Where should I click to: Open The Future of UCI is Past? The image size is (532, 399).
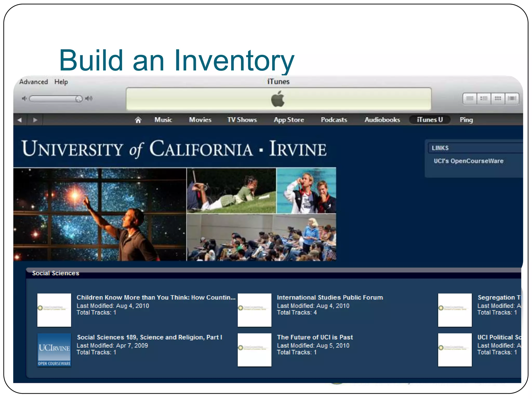click(x=315, y=337)
